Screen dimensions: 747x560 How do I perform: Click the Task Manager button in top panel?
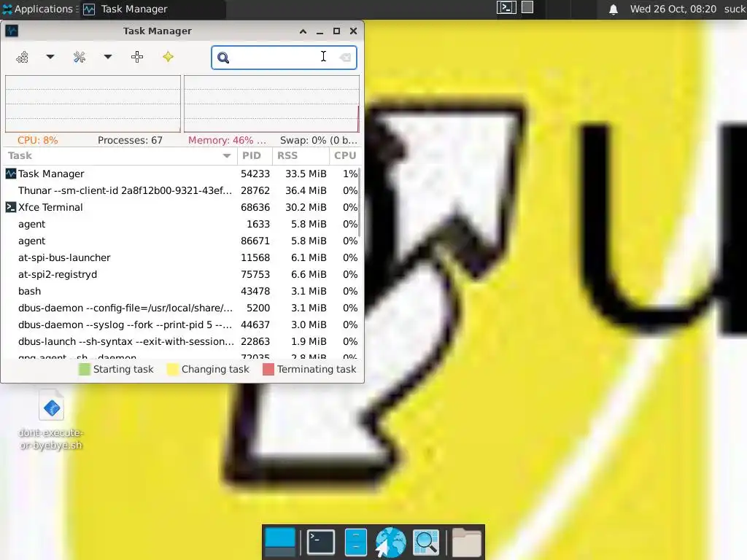click(x=153, y=9)
